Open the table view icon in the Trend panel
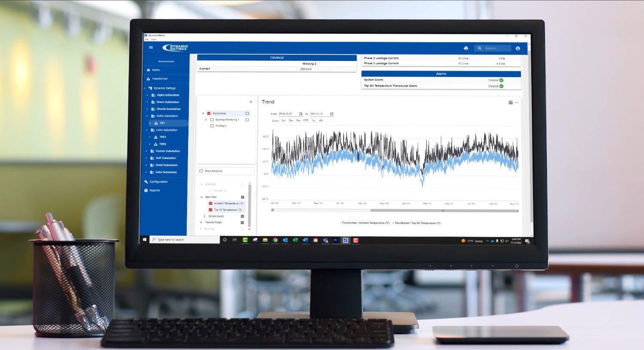The height and width of the screenshot is (350, 644). pyautogui.click(x=510, y=103)
